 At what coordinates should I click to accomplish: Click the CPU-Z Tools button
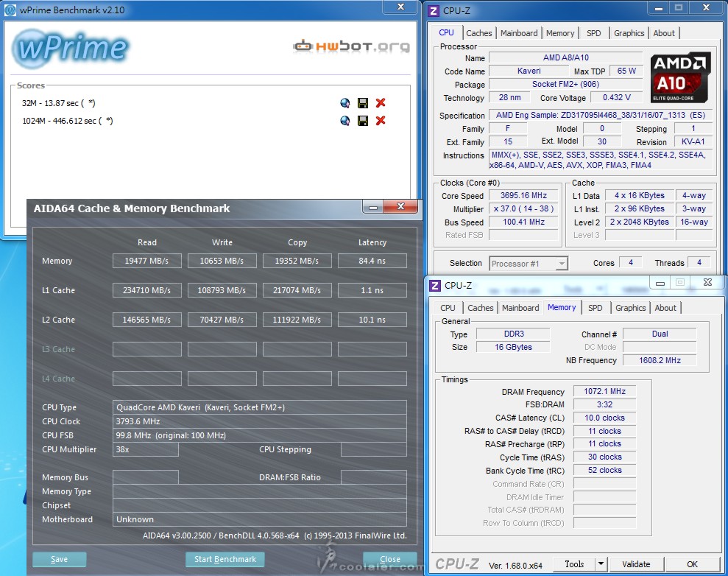point(574,564)
